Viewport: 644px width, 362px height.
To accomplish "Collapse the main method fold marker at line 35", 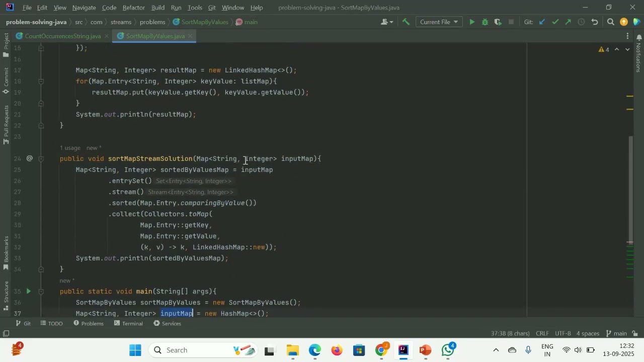I will [x=41, y=291].
